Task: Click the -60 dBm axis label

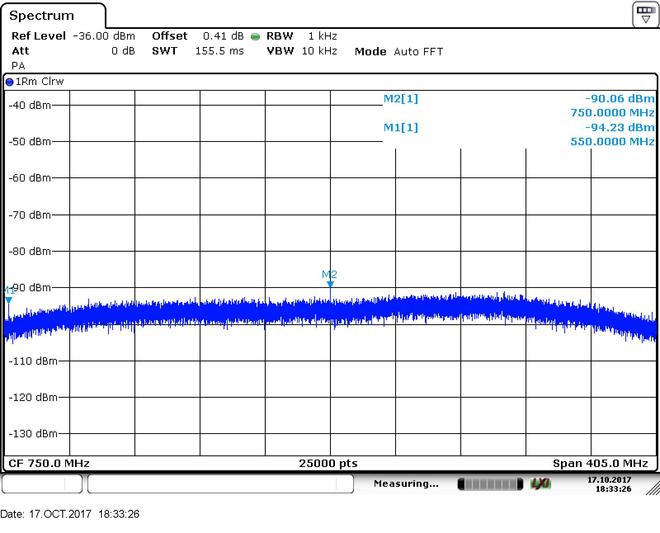Action: click(x=30, y=178)
